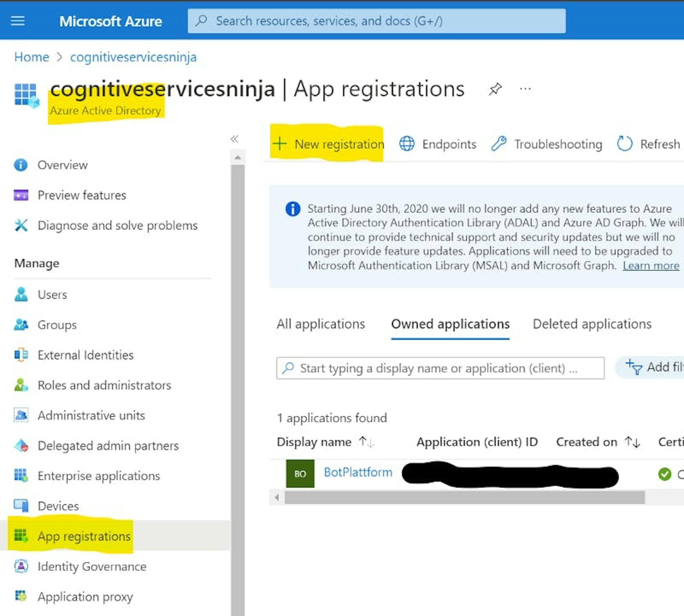Click the green check status icon
The height and width of the screenshot is (616, 684).
pyautogui.click(x=665, y=474)
